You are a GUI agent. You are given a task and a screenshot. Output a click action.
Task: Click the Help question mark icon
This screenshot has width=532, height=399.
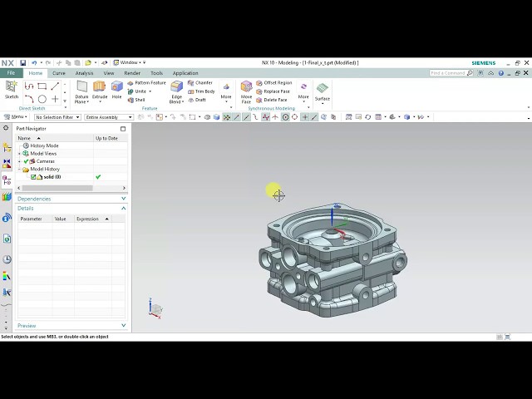(500, 73)
